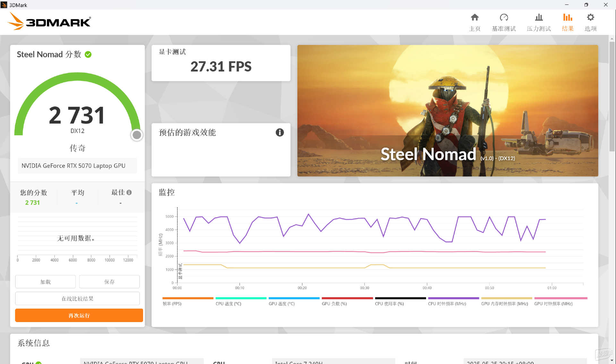This screenshot has height=364, width=616.
Task: Open the 基准测试 benchmarks gauge icon
Action: click(504, 17)
